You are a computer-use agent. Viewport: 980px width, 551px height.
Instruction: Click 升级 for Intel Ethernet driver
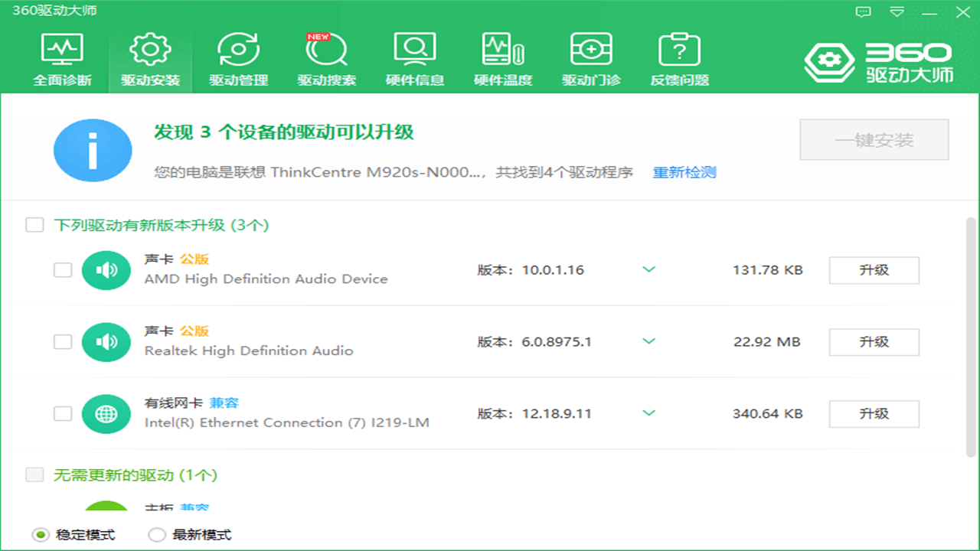click(x=874, y=414)
